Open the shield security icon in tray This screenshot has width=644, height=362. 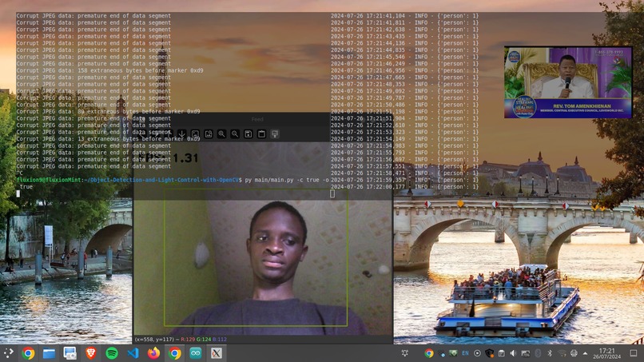[x=490, y=353]
